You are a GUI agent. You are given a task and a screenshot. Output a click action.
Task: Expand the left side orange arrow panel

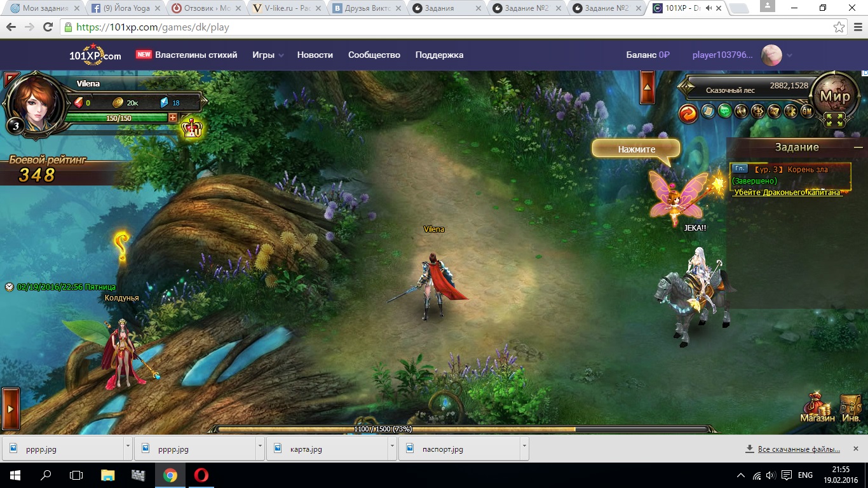click(x=10, y=409)
